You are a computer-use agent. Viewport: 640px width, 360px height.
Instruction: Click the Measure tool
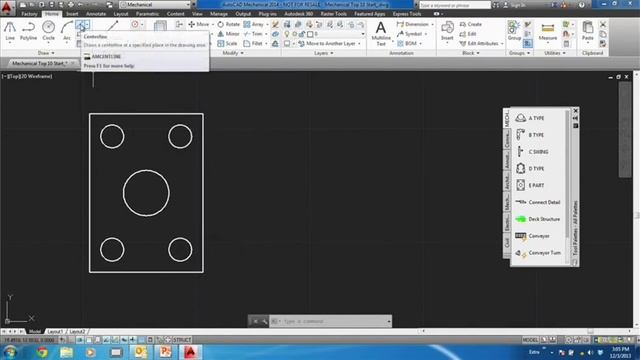click(547, 32)
